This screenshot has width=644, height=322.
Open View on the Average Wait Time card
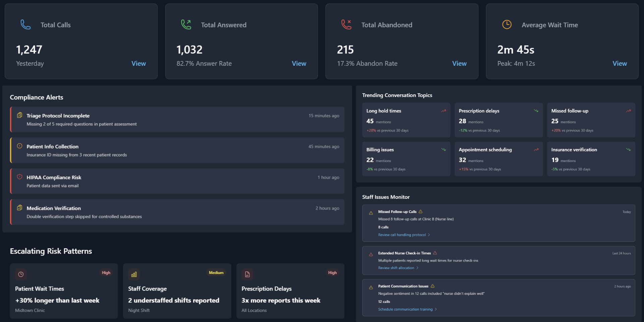click(x=620, y=63)
